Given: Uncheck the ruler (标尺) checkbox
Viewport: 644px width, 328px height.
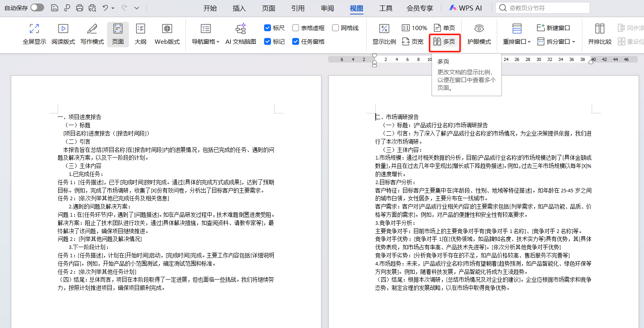Looking at the screenshot, I should pos(268,28).
